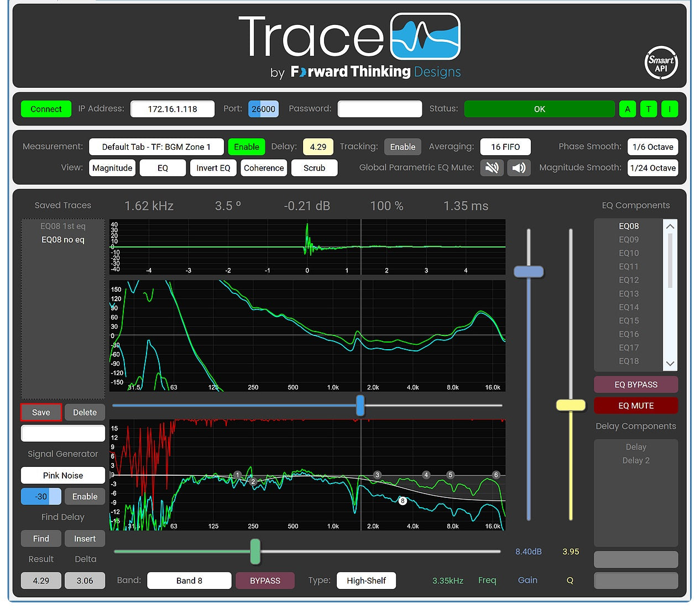The image size is (700, 610).
Task: Toggle the Tracking Enable button
Action: [x=403, y=146]
